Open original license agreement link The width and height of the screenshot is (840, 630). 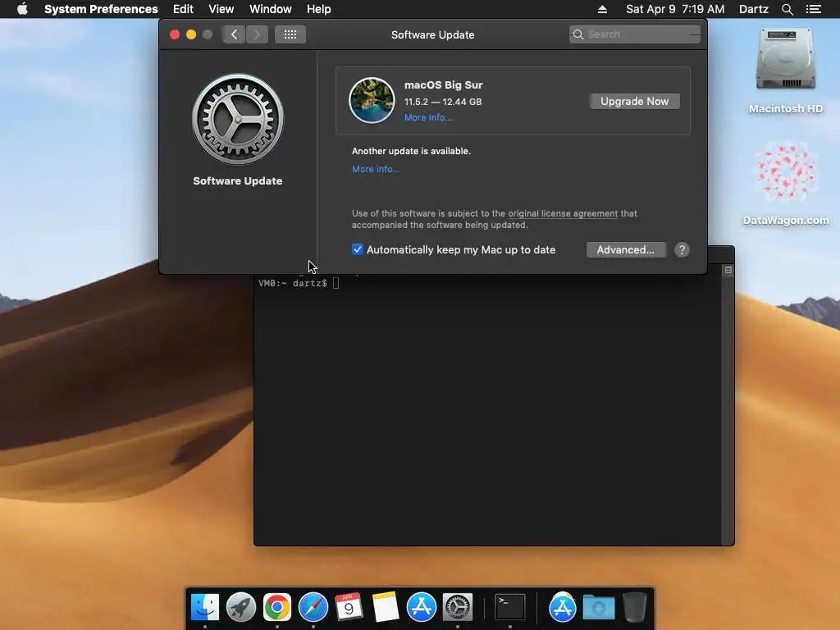[563, 213]
